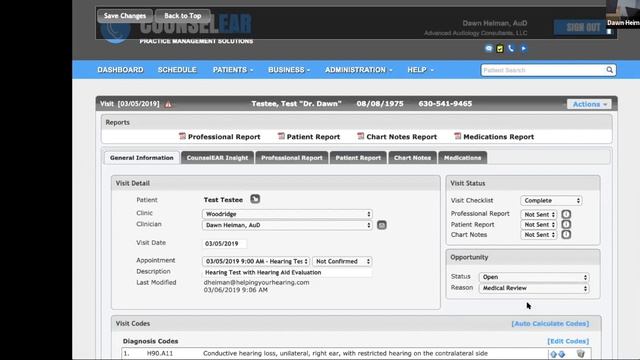Click the Medications Report link
Screen dimensions: 640x360
click(499, 137)
